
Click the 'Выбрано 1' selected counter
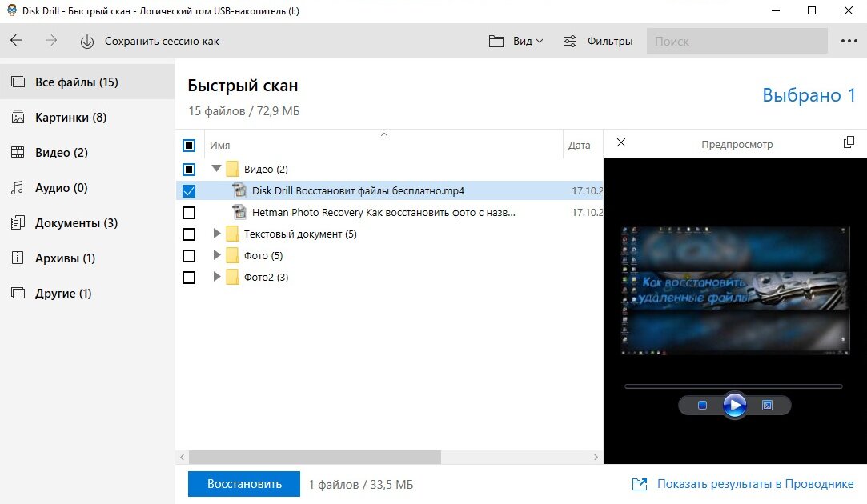coord(809,95)
